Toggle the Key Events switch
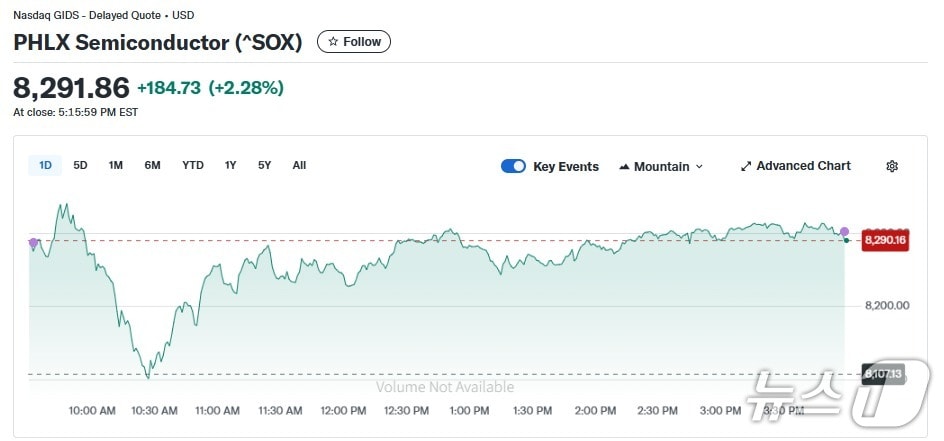This screenshot has height=441, width=944. click(513, 166)
